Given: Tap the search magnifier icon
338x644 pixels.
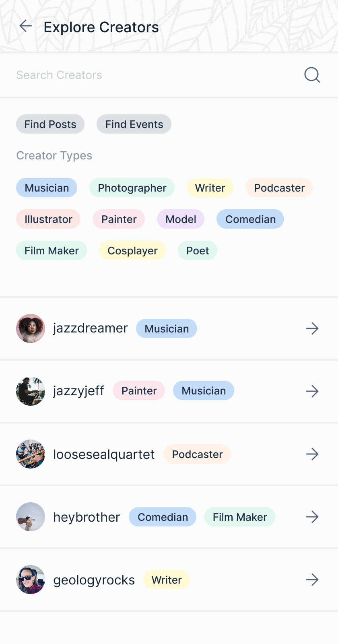Looking at the screenshot, I should click(x=312, y=75).
